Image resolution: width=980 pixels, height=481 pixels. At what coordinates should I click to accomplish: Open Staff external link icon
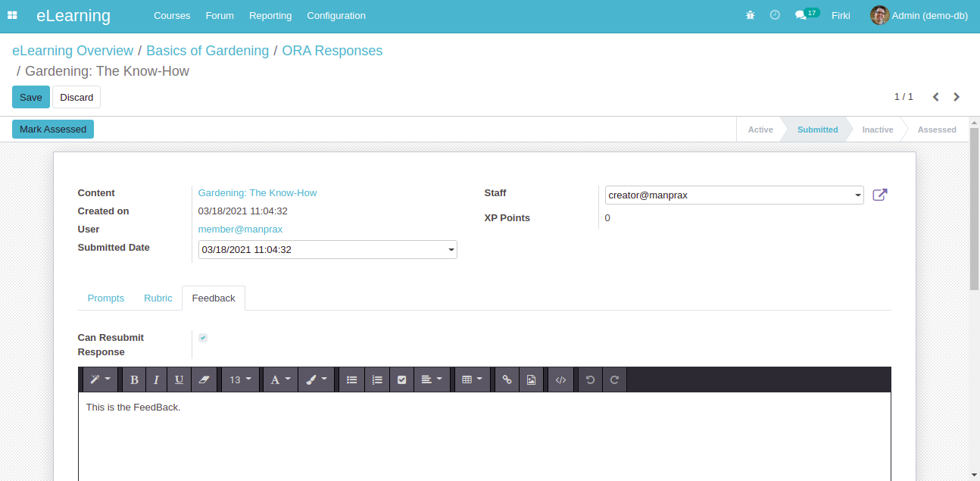[879, 195]
